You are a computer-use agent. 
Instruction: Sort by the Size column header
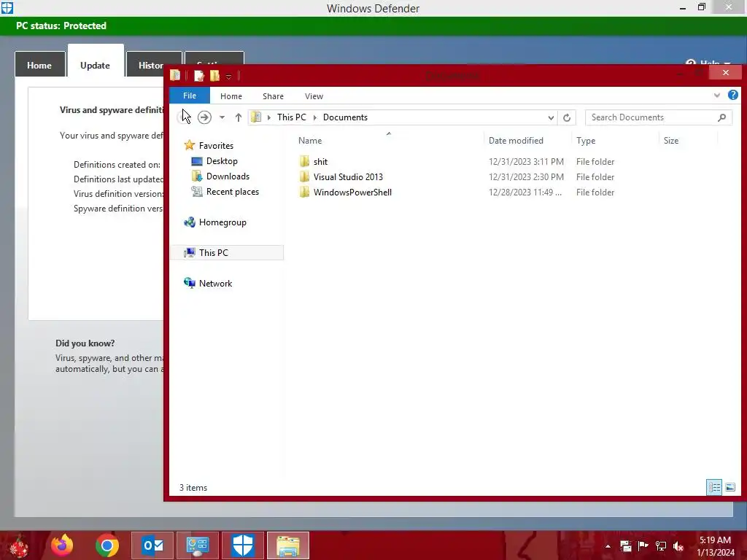[x=671, y=141]
